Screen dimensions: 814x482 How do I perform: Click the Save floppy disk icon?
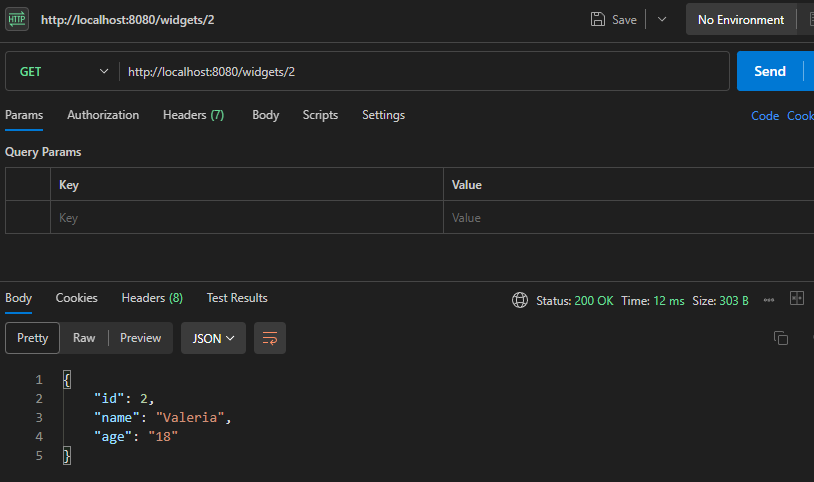(598, 20)
